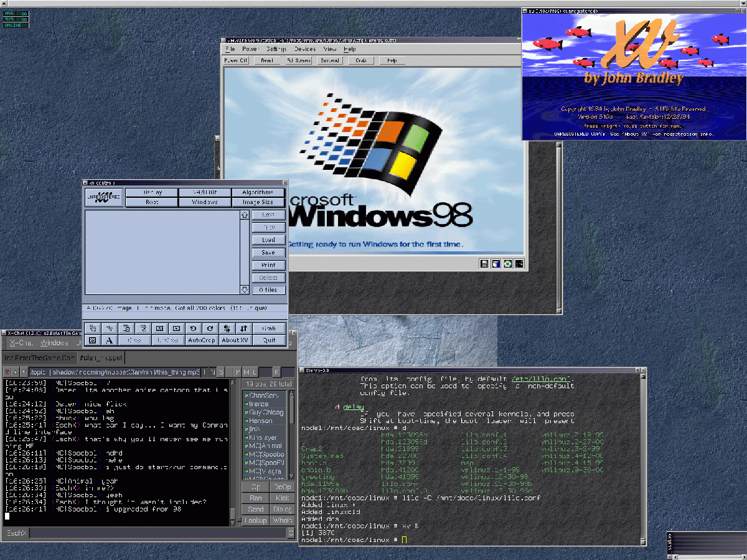
Task: Toggle the N channel mode in X-Chat
Action: pos(213,371)
